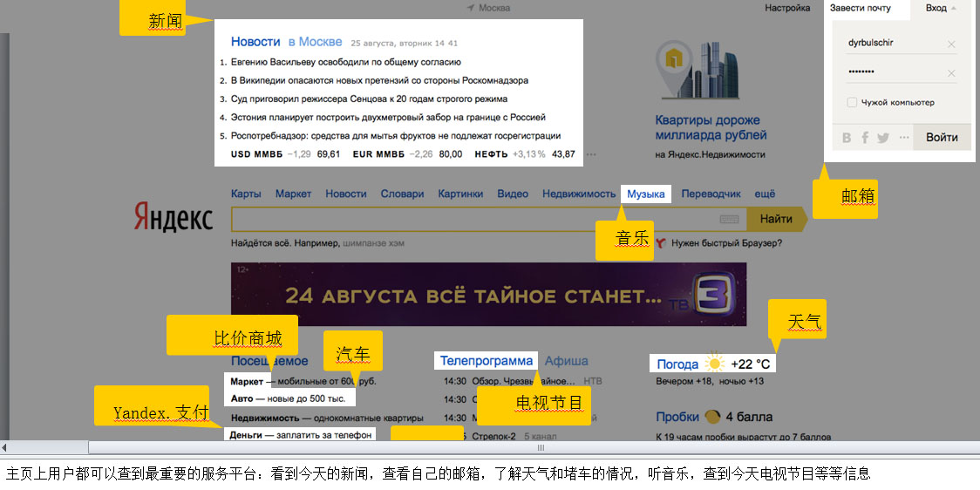The width and height of the screenshot is (980, 490).
Task: Click the scroll-left arrow of the horizontal scrollbar
Action: coord(3,447)
